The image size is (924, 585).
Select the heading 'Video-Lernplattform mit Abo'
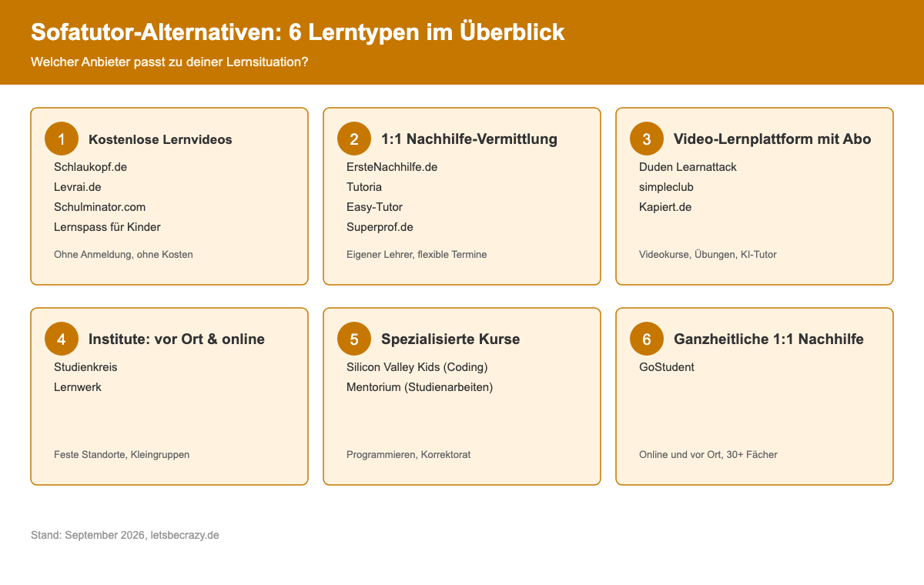pos(772,139)
